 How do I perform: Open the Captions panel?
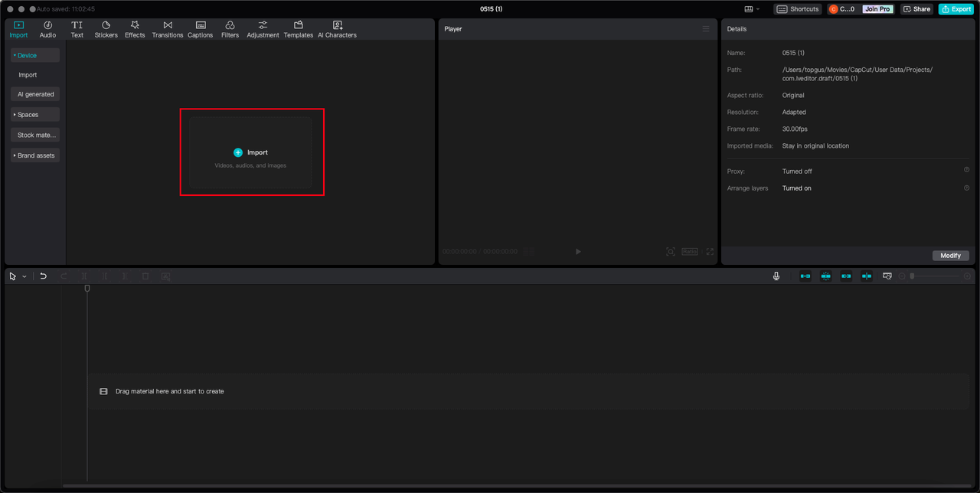tap(201, 29)
